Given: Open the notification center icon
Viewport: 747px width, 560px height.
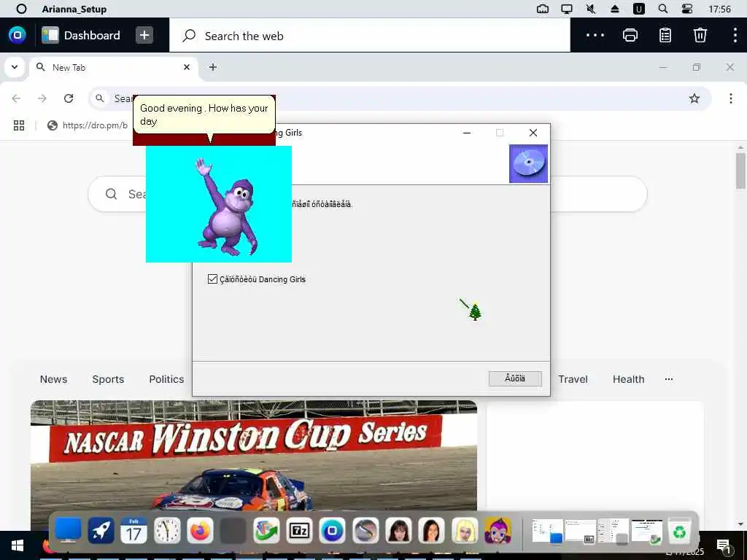Looking at the screenshot, I should 724,547.
